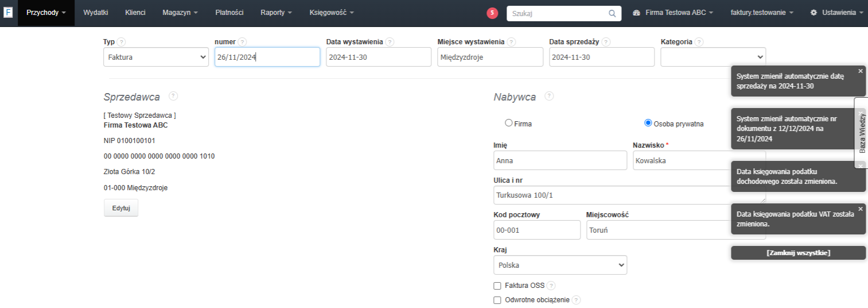Open the Ustawienia settings menu
Screen dimensions: 868x308
tap(836, 12)
